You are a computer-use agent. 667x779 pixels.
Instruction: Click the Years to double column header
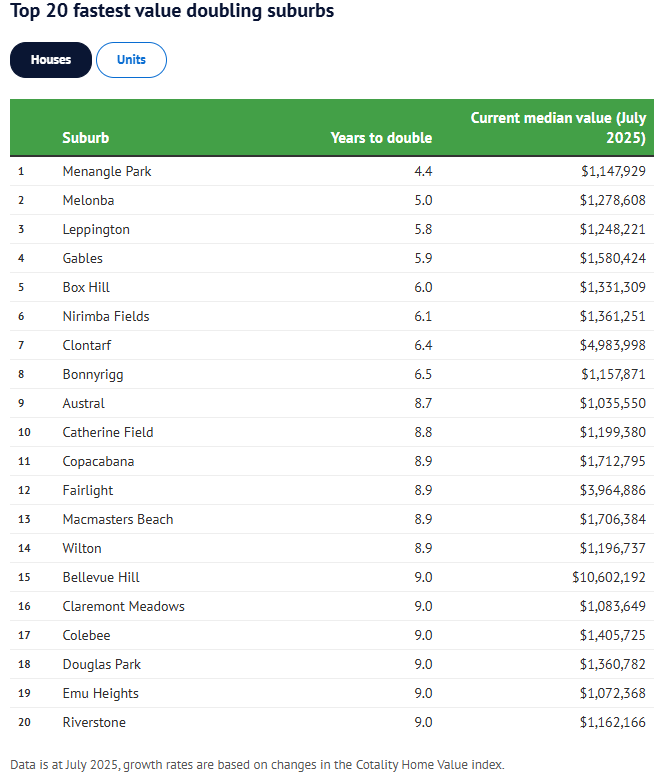[381, 138]
